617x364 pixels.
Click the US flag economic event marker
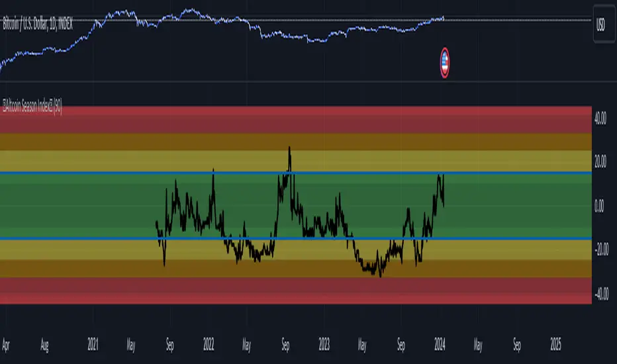(x=445, y=63)
